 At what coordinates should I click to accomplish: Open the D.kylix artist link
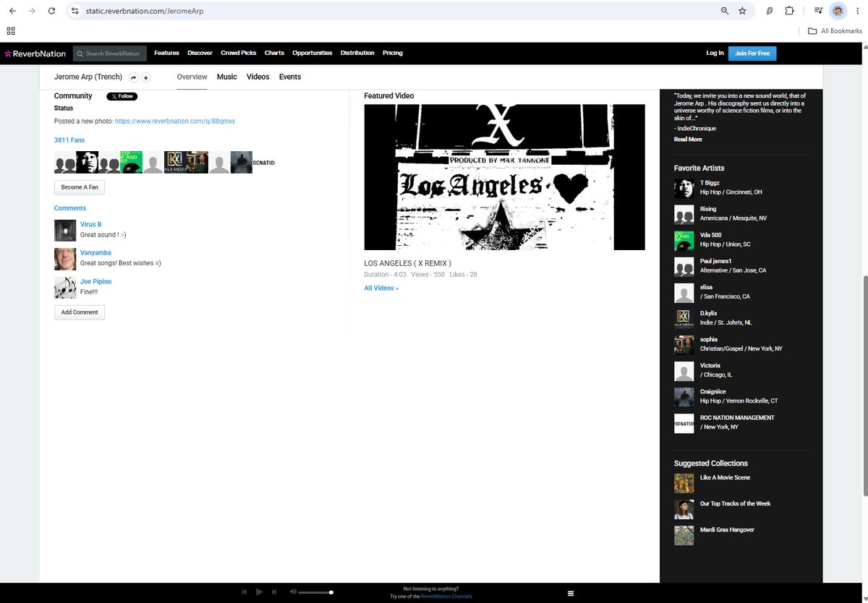(709, 314)
